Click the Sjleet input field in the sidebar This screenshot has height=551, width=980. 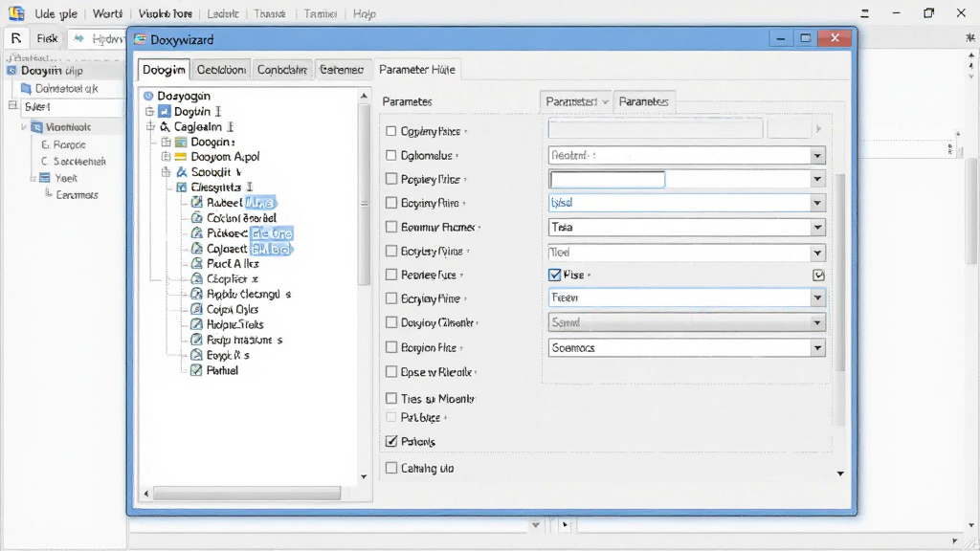click(73, 107)
